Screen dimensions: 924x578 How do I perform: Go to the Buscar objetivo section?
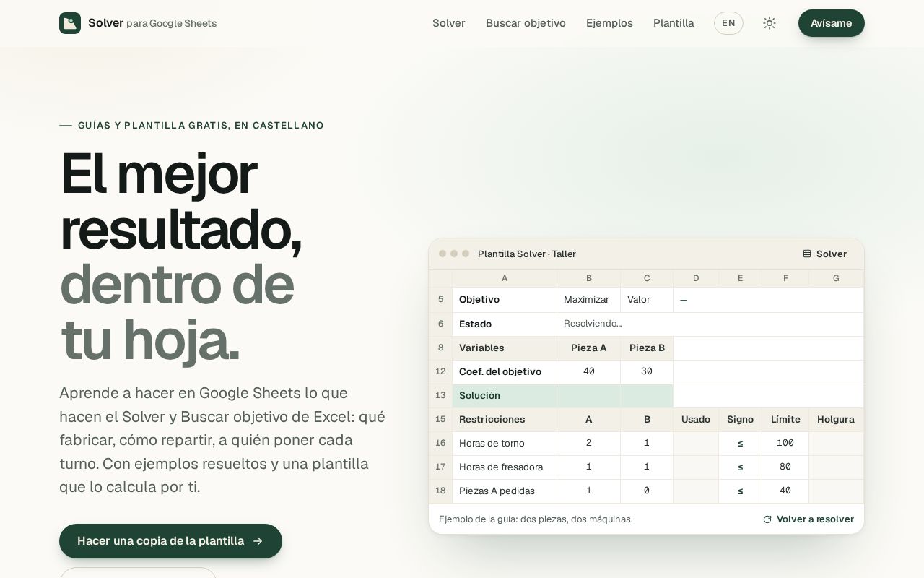pos(526,23)
